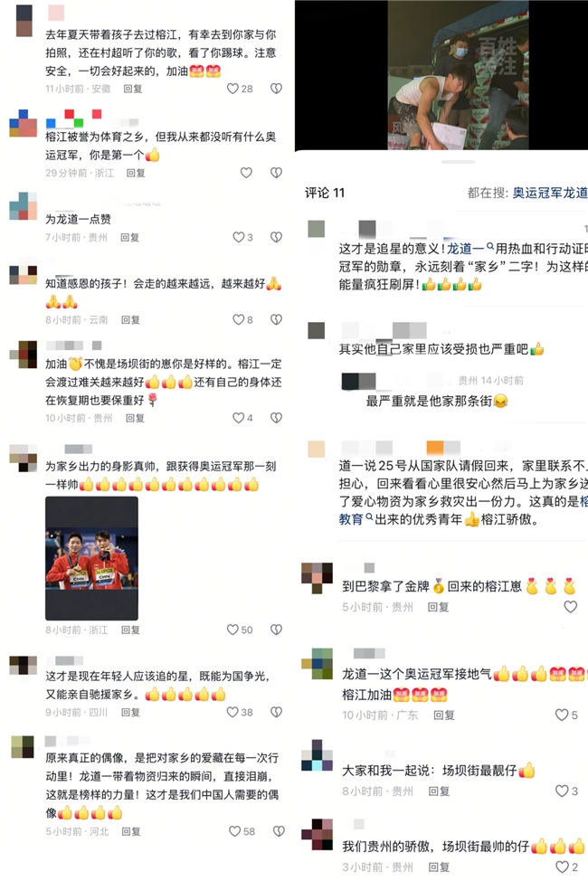Heart the 到巴黎拿了金牌 comment
Image resolution: width=588 pixels, height=881 pixels.
[570, 606]
